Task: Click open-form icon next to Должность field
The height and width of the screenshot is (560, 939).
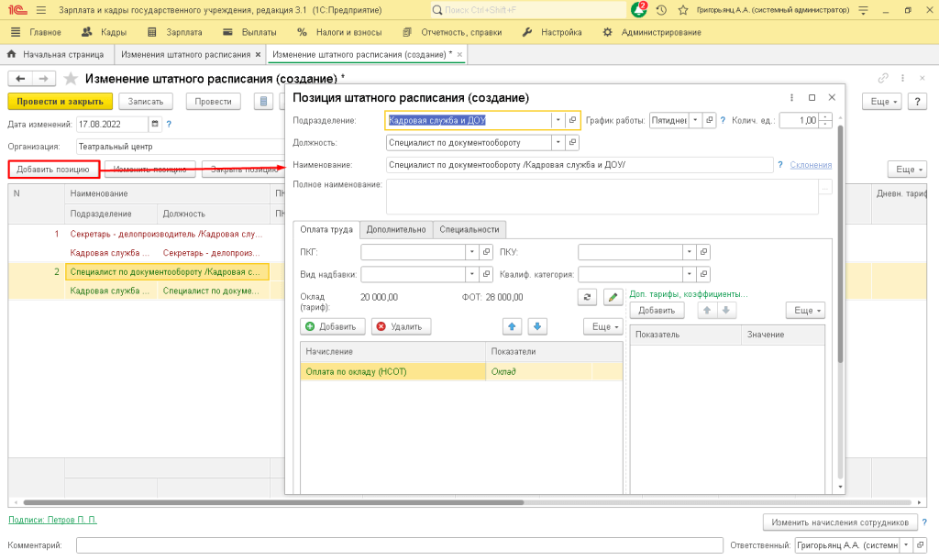Action: (x=572, y=143)
